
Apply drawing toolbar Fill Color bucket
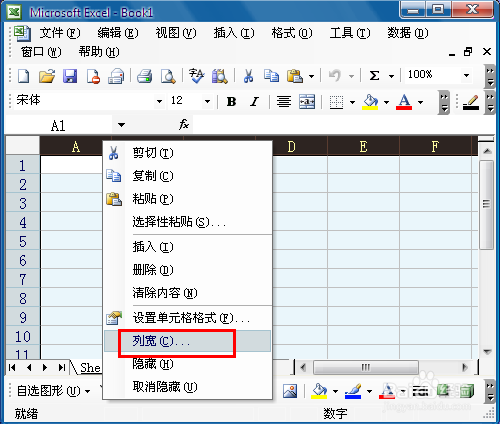pos(319,391)
